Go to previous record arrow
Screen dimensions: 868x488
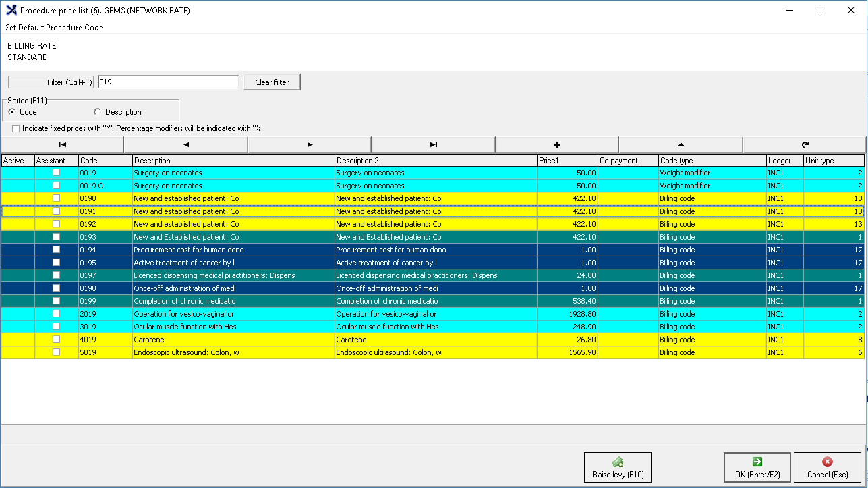tap(186, 144)
